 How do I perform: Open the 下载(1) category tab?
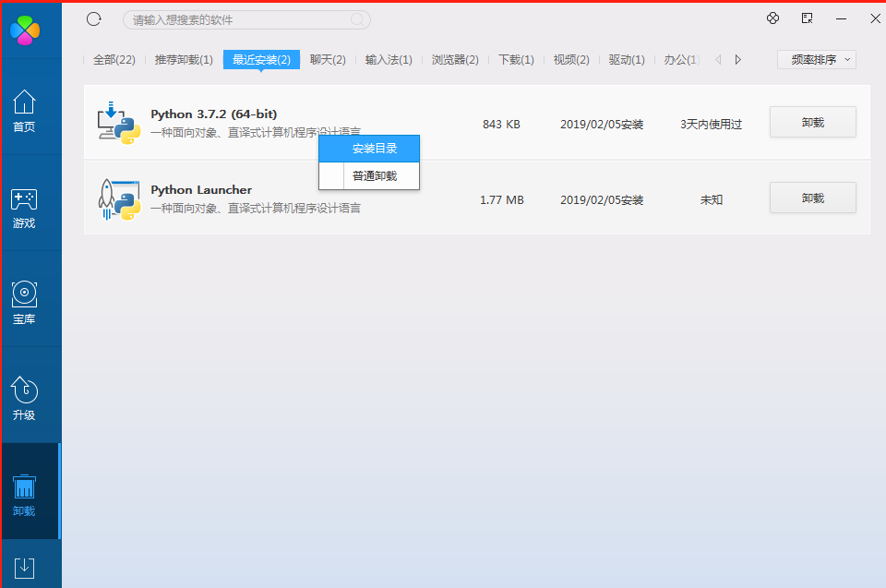pyautogui.click(x=516, y=59)
